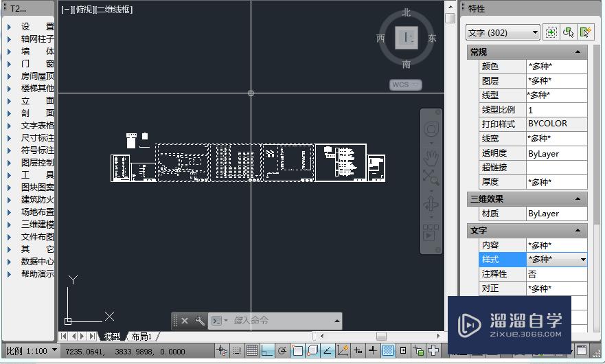Toggle Snap Mode in the status bar

pyautogui.click(x=237, y=350)
